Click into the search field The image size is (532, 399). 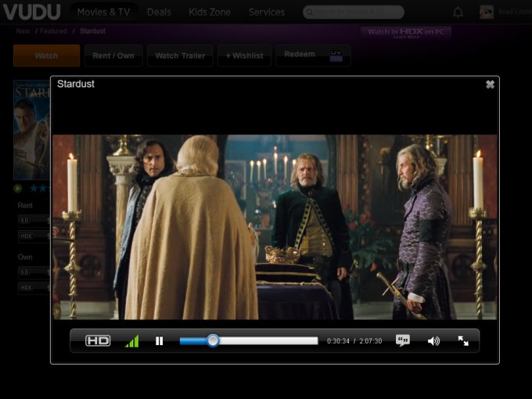tap(354, 12)
